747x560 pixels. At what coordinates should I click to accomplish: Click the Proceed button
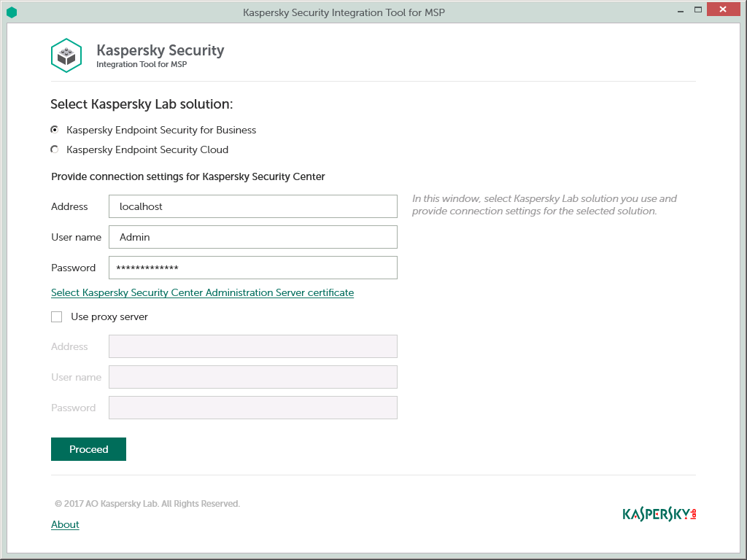click(88, 449)
